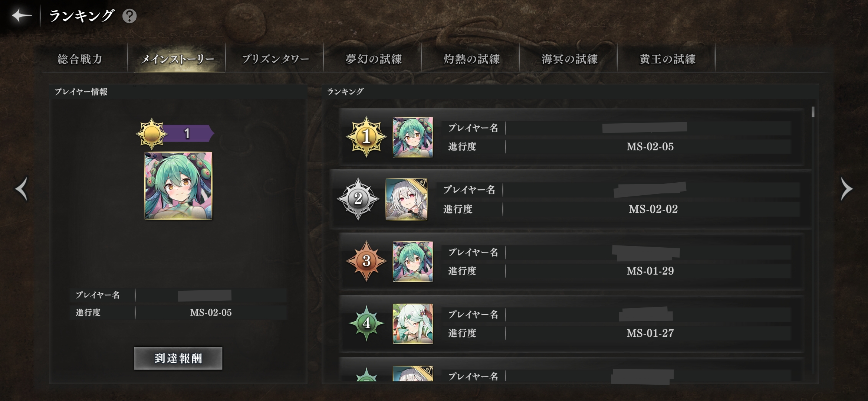Open rank 2 player's white-haired avatar
Image resolution: width=868 pixels, height=401 pixels.
407,199
